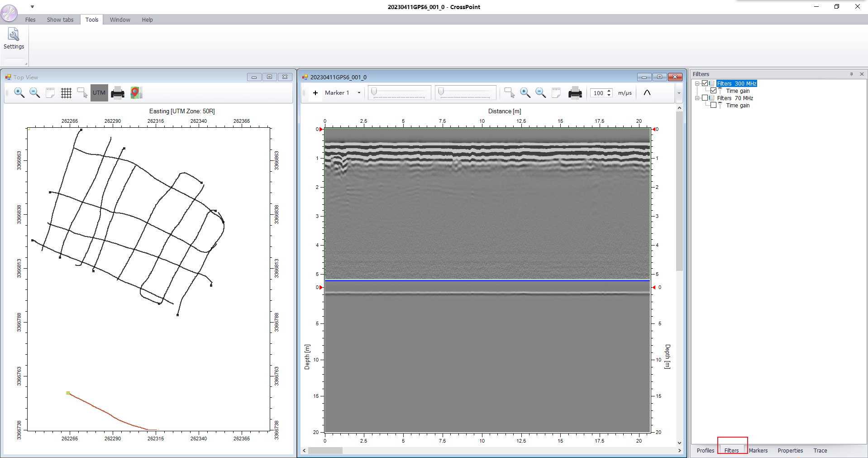Open the map location overlay in Top View

click(x=136, y=93)
